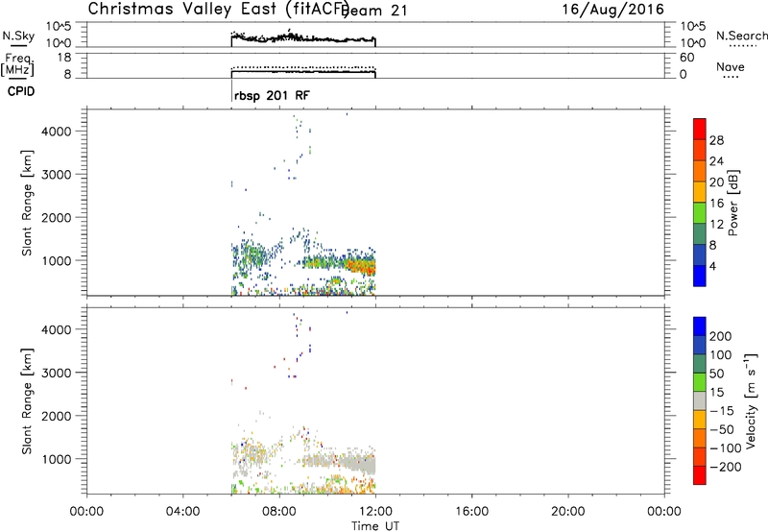The image size is (768, 532).
Task: Click the 12:00 time tick label
Action: click(x=375, y=512)
